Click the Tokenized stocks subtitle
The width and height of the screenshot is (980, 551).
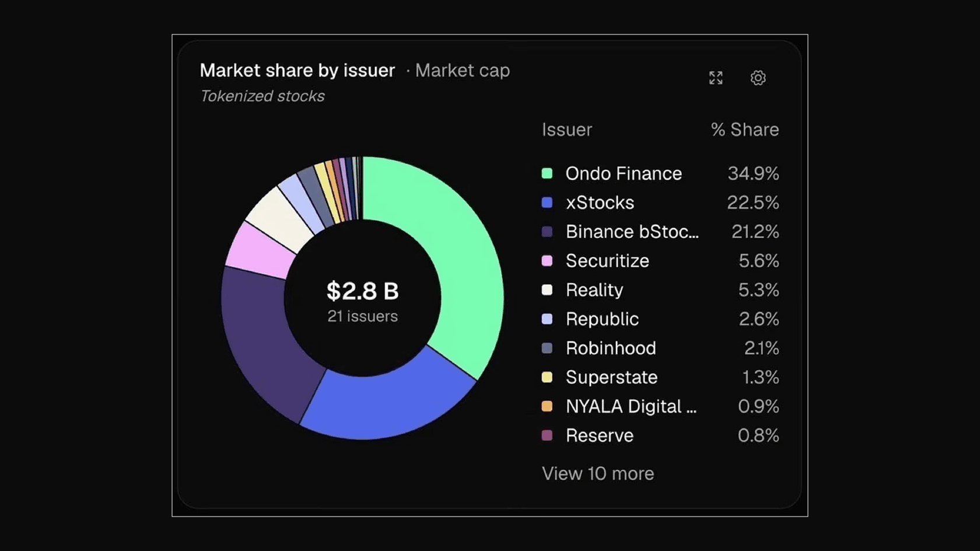pyautogui.click(x=262, y=96)
